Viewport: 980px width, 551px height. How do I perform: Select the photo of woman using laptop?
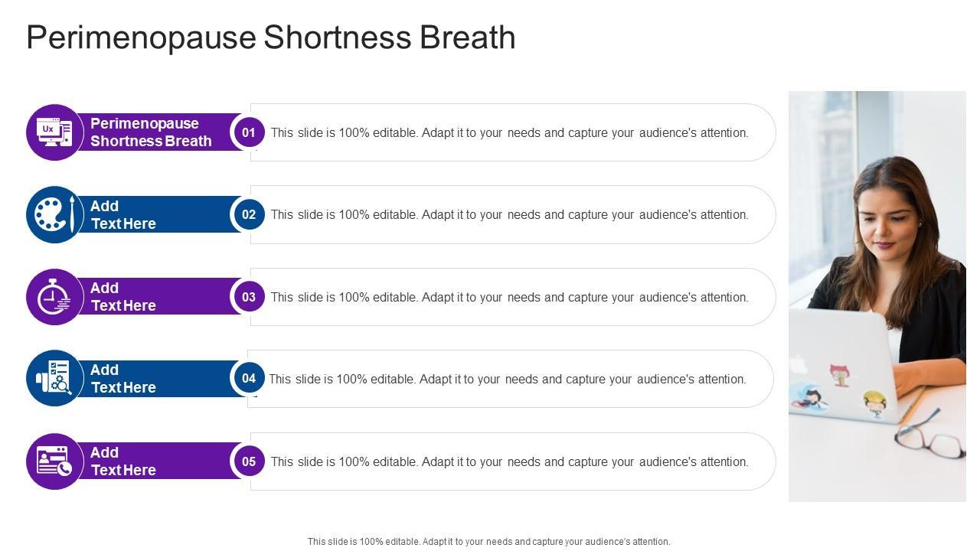(x=877, y=296)
